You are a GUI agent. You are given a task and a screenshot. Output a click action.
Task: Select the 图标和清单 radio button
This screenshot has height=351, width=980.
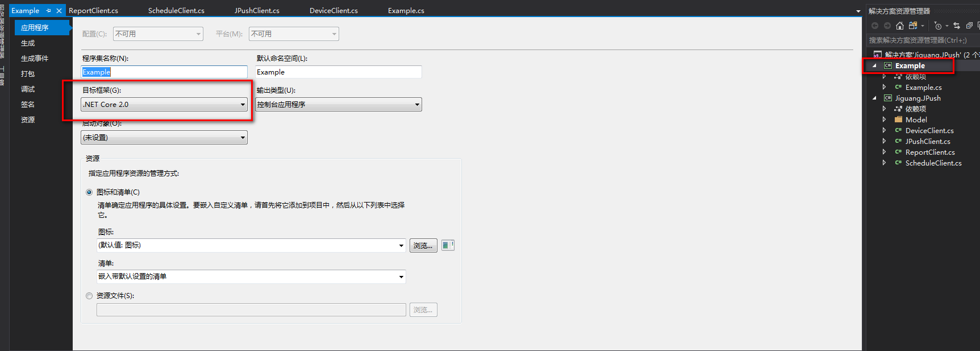[x=89, y=192]
